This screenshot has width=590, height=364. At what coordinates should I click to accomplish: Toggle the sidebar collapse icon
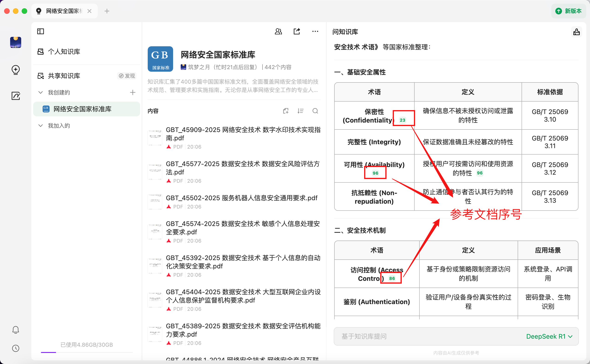(x=41, y=31)
